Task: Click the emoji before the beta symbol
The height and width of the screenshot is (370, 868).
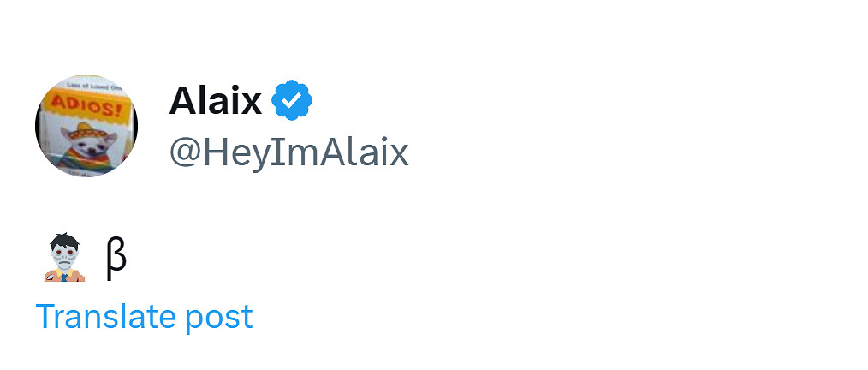Action: 63,258
